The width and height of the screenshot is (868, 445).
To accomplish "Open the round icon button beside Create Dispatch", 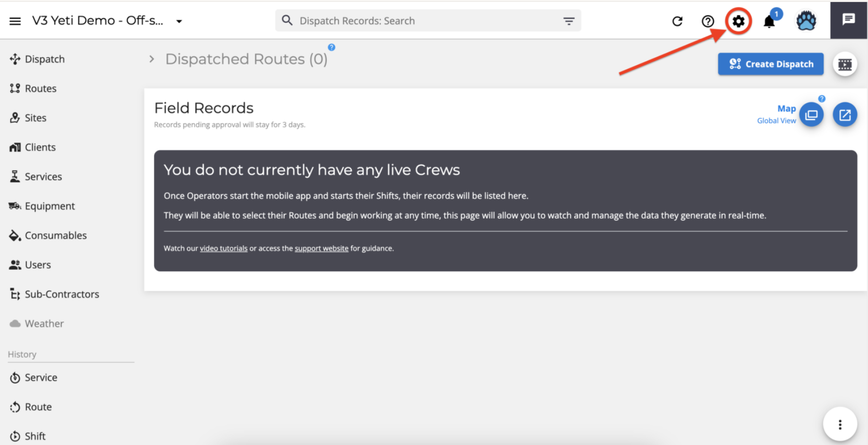I will (x=845, y=64).
